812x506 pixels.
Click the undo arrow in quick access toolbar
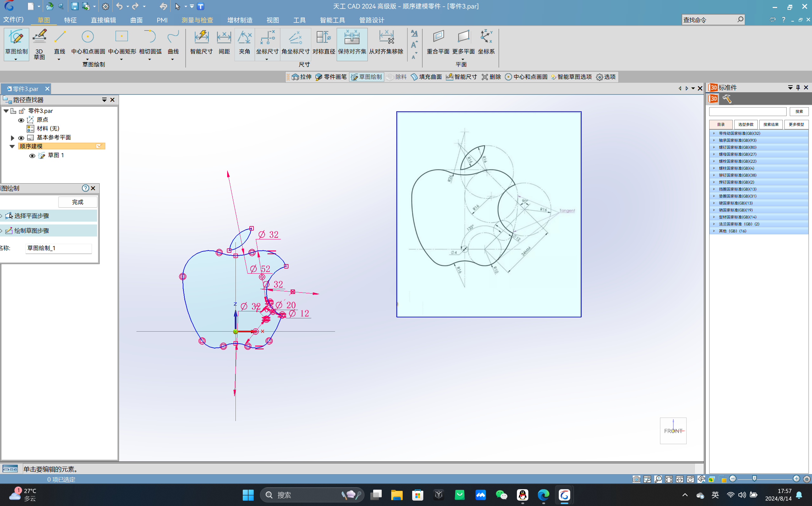(119, 6)
